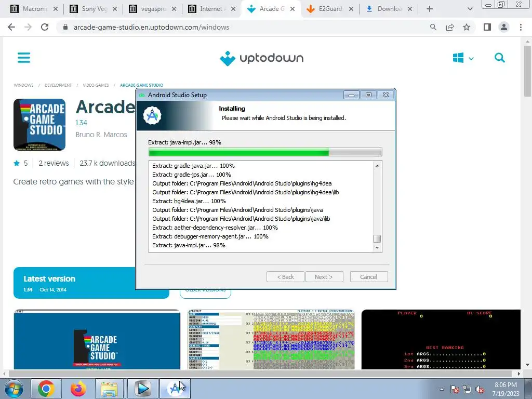Click the page vertical scrollbar thumb

(x=527, y=71)
